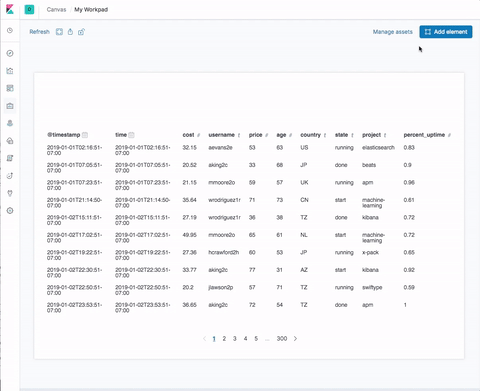Image resolution: width=480 pixels, height=391 pixels.
Task: Go to next table page arrow
Action: pyautogui.click(x=295, y=339)
